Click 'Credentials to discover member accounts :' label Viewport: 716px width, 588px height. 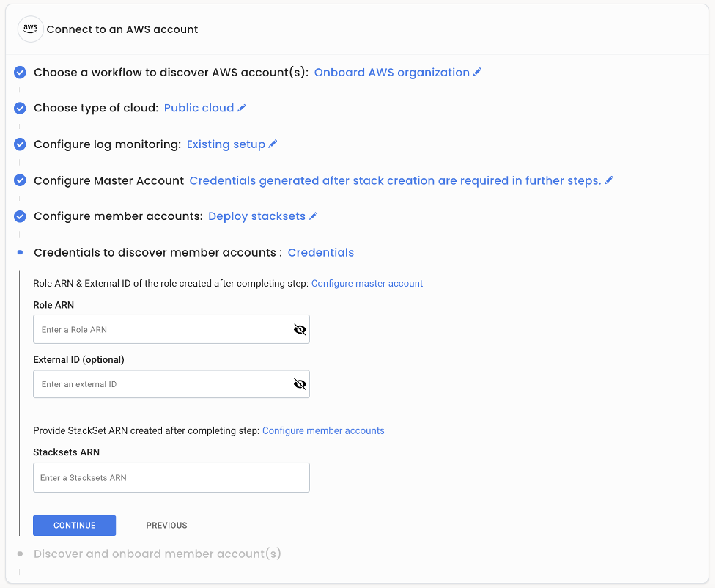158,253
